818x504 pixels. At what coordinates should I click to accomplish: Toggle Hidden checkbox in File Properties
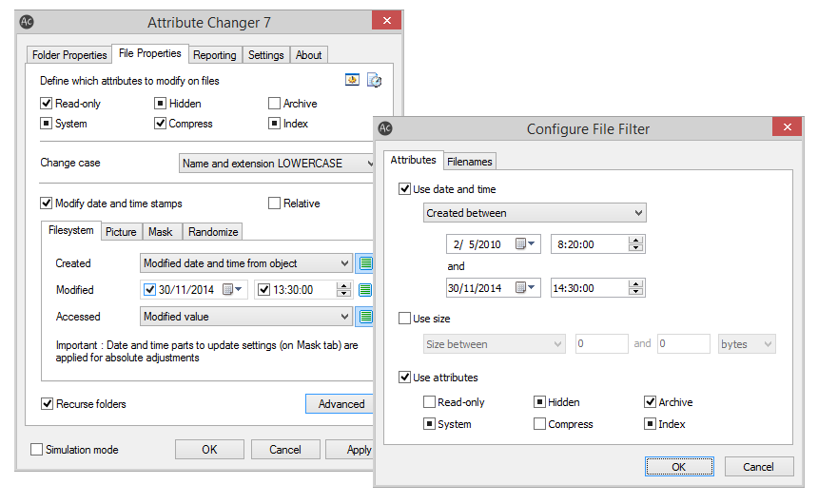click(x=160, y=104)
